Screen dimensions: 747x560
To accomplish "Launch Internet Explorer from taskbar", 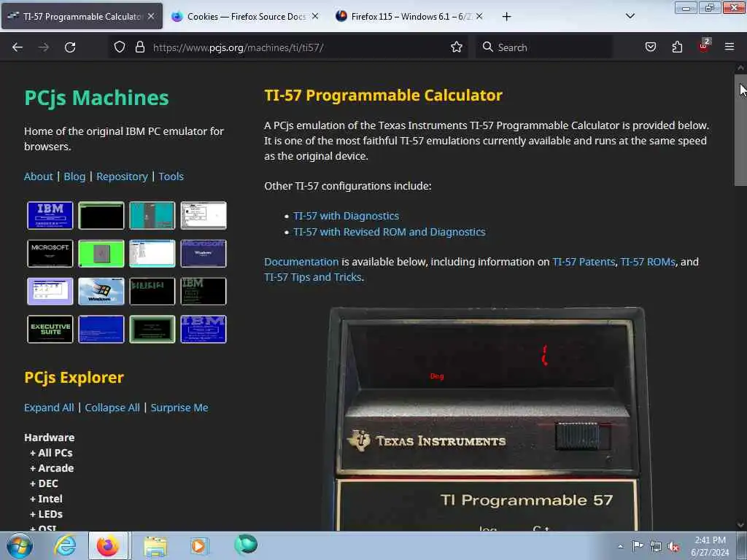I will click(x=65, y=545).
